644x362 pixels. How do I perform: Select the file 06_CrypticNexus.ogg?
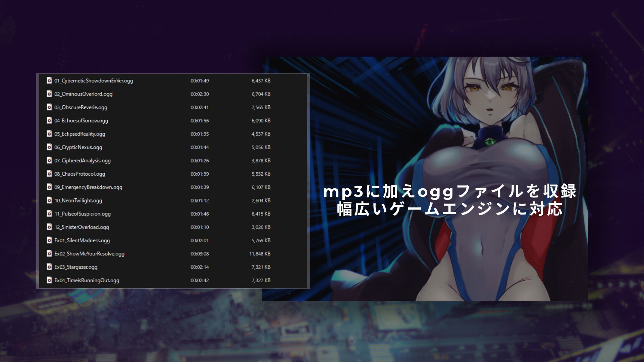pyautogui.click(x=79, y=147)
